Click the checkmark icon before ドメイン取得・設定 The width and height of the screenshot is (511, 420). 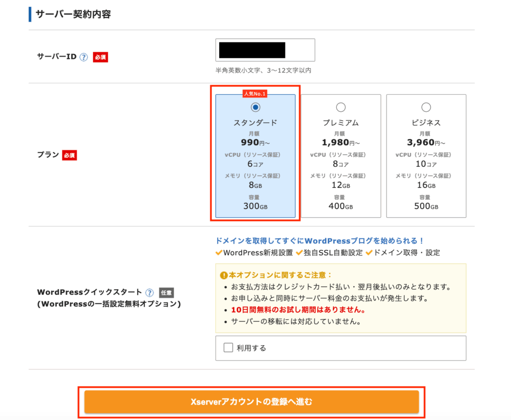[x=369, y=253]
